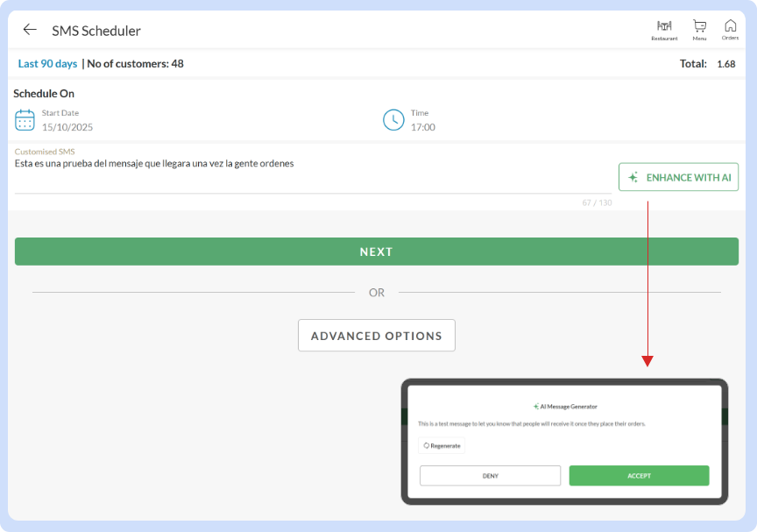Click the clock icon beside Time
Screen dimensions: 757x532
[393, 120]
